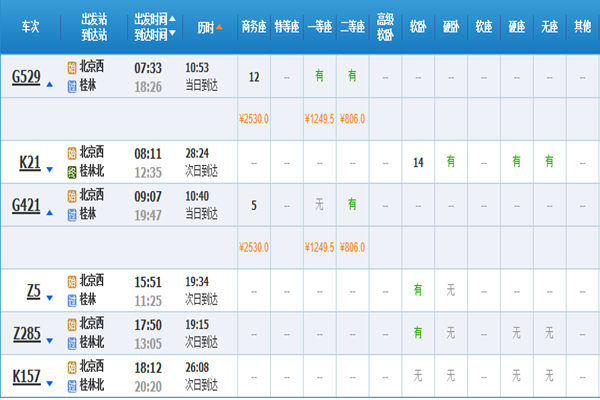Sort trains by 历时 duration header
This screenshot has height=400, width=600.
pyautogui.click(x=204, y=25)
